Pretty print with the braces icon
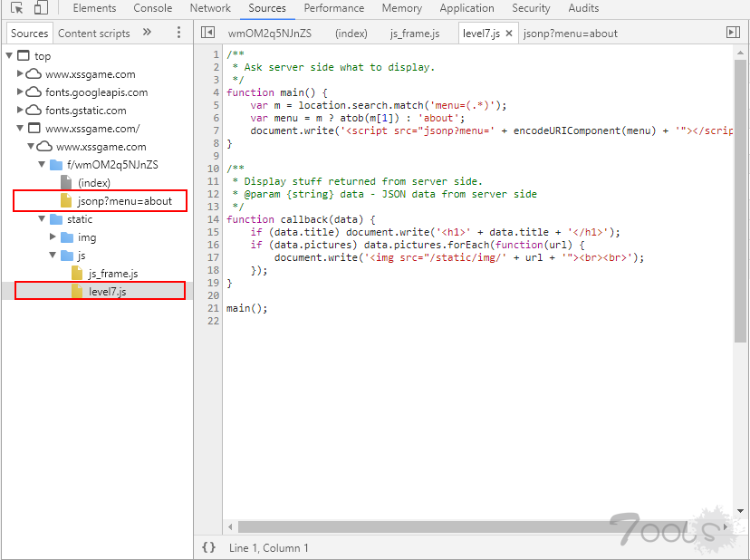Viewport: 750px width, 560px height. click(209, 547)
